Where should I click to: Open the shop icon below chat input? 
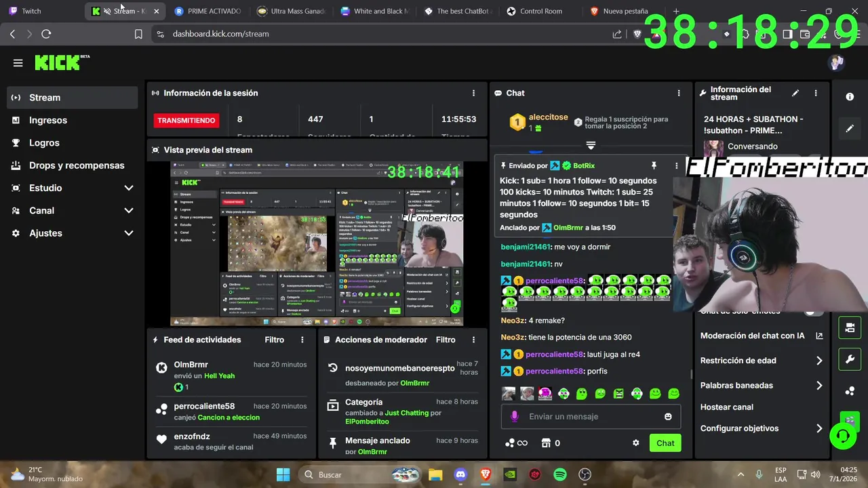point(546,443)
